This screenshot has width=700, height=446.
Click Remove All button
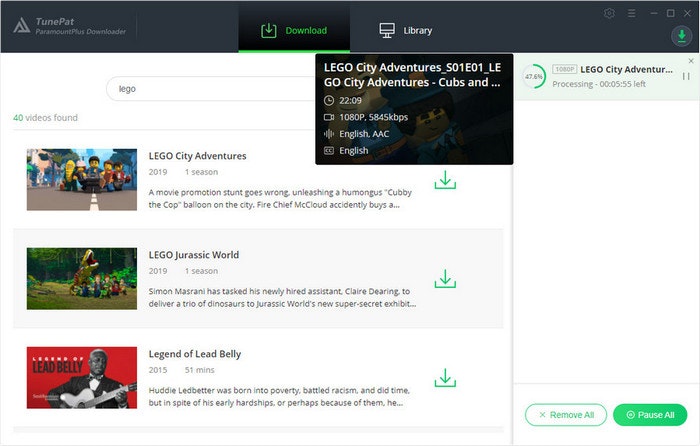coord(566,415)
